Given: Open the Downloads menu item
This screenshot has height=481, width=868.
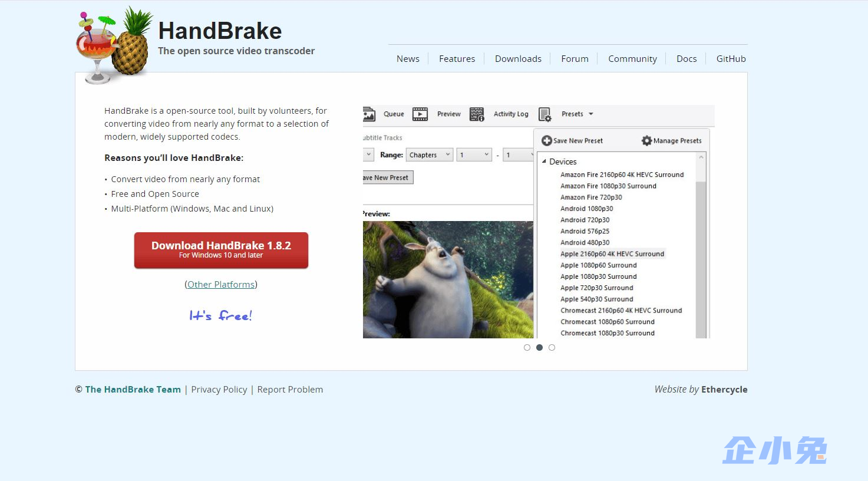Looking at the screenshot, I should 517,58.
